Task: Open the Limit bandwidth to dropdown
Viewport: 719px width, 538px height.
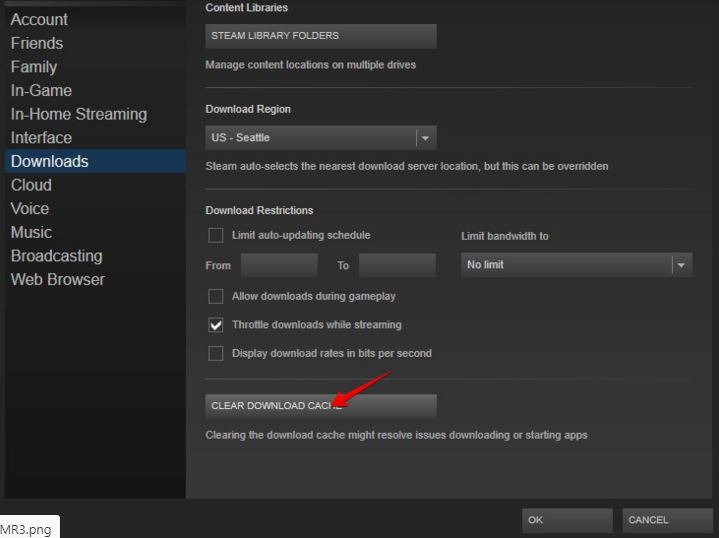Action: (576, 265)
